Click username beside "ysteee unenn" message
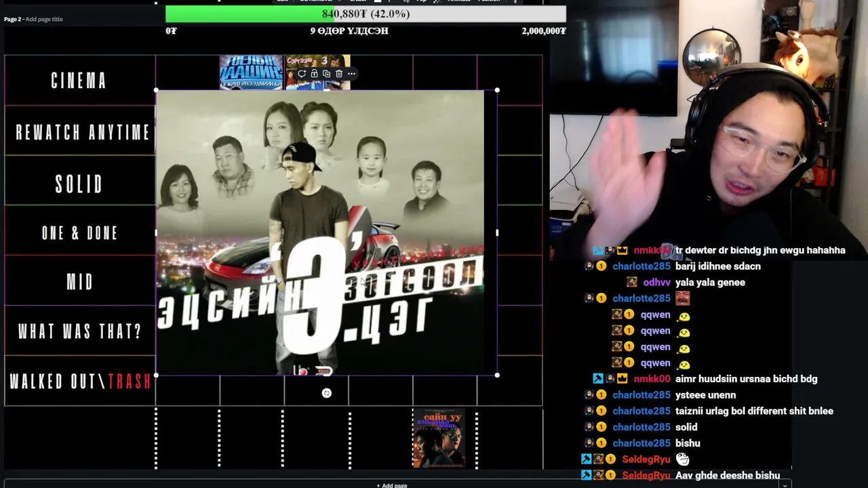The width and height of the screenshot is (868, 488). tap(641, 395)
